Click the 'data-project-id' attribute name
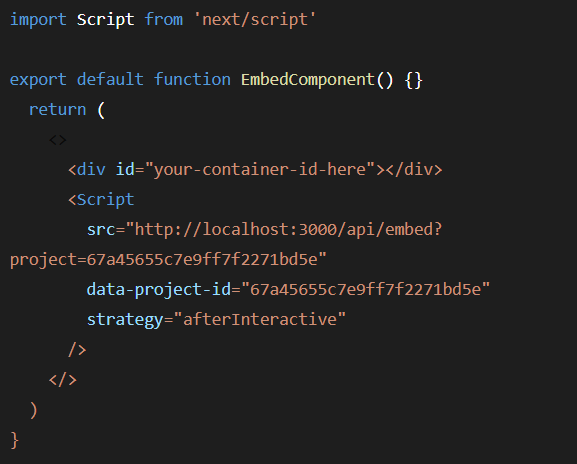The height and width of the screenshot is (464, 577). point(159,290)
